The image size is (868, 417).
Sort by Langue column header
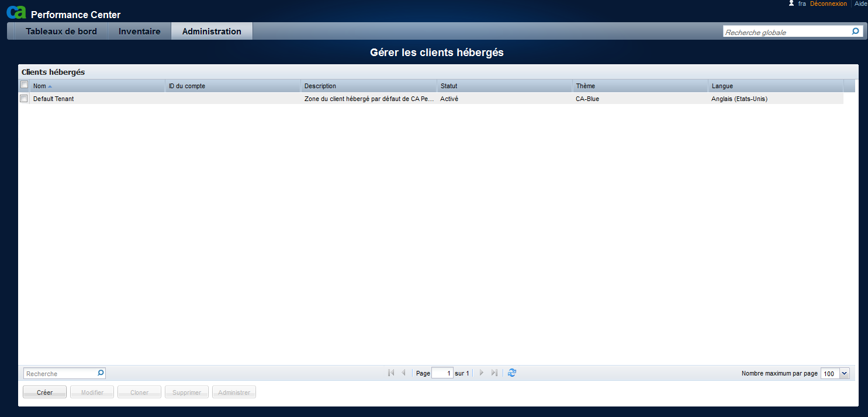tap(776, 86)
